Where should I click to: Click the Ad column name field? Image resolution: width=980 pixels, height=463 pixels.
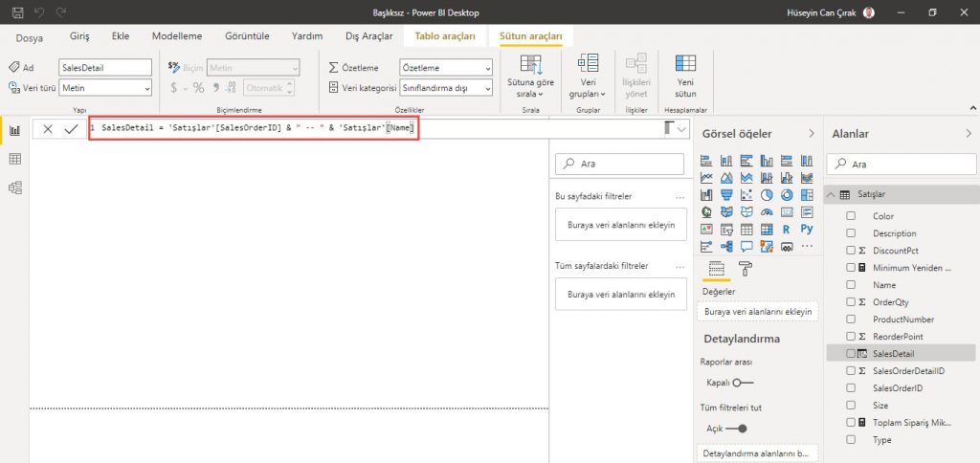coord(105,68)
